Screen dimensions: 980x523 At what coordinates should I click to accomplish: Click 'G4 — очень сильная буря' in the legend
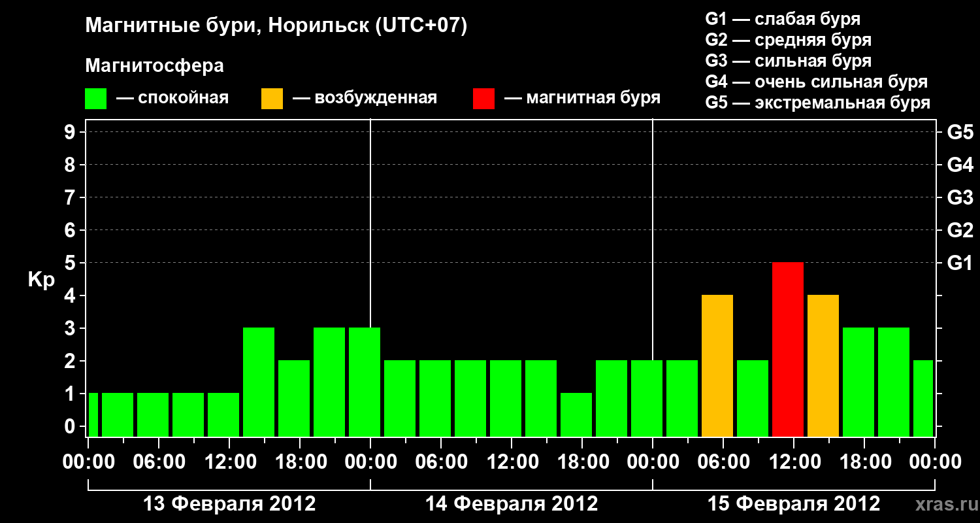[x=817, y=82]
